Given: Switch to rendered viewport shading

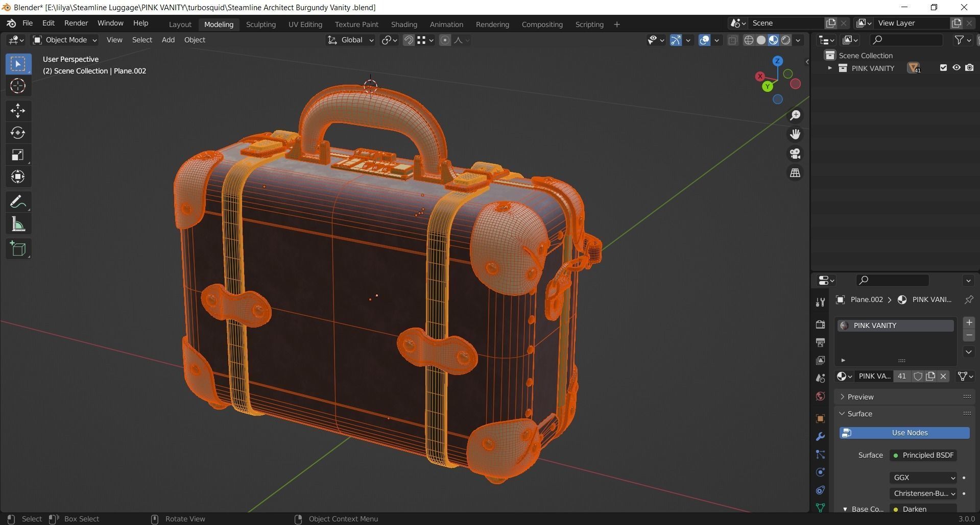Looking at the screenshot, I should 786,40.
